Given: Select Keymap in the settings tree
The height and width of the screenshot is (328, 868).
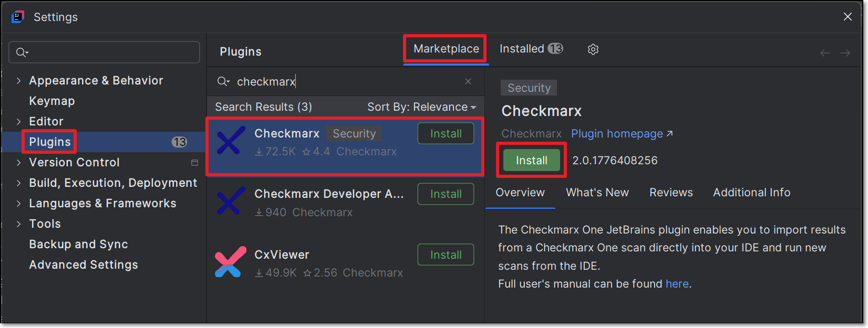Looking at the screenshot, I should pyautogui.click(x=52, y=101).
